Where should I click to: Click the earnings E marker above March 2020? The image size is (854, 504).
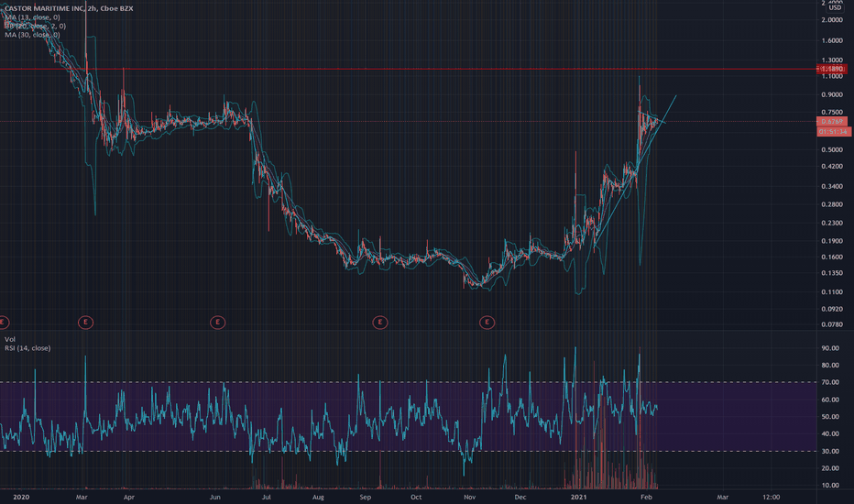click(85, 323)
